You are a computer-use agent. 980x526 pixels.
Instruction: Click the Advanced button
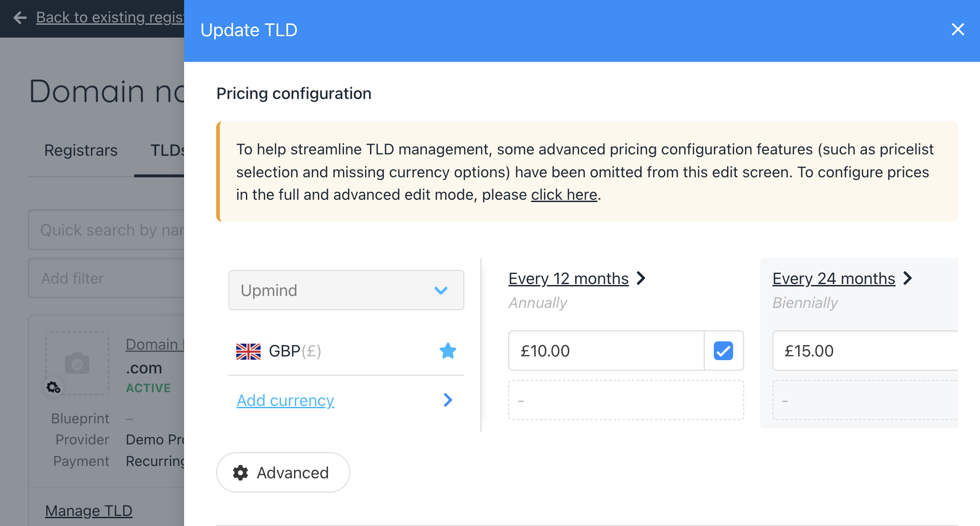[x=283, y=472]
